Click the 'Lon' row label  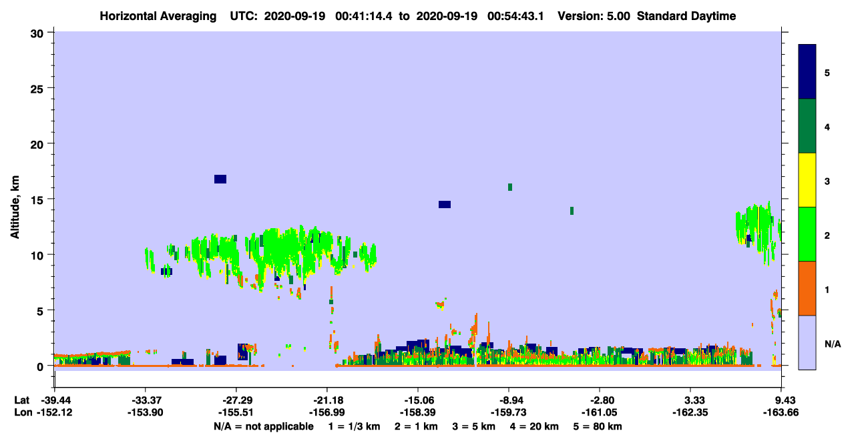22,412
